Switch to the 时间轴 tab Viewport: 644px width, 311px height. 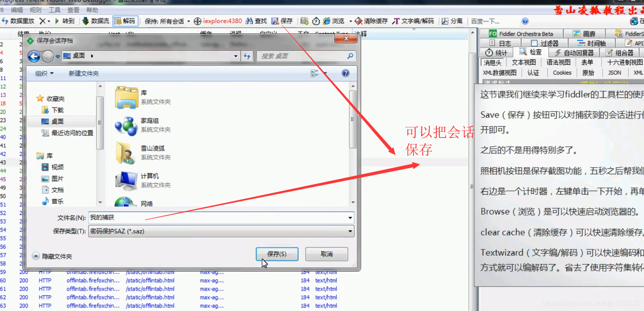pos(591,43)
